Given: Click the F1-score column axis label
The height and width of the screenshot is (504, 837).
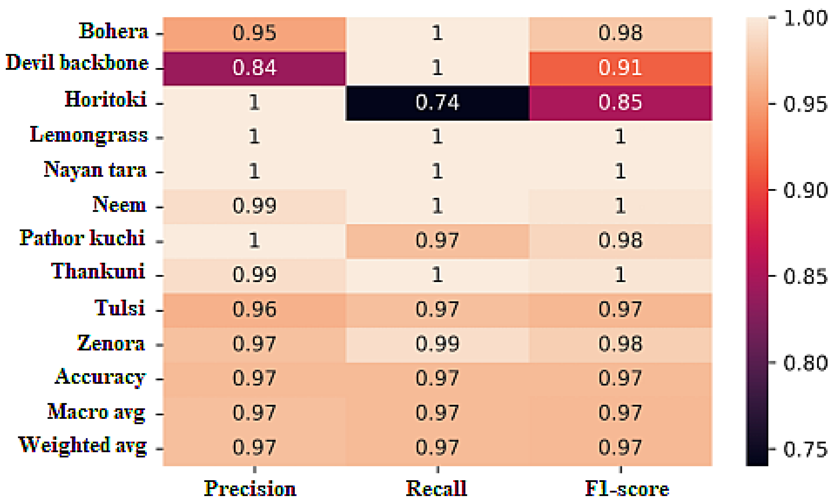Looking at the screenshot, I should point(627,489).
